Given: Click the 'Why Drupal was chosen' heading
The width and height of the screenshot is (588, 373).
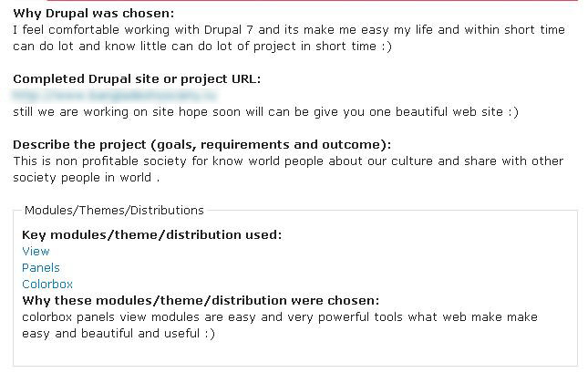Looking at the screenshot, I should [94, 13].
